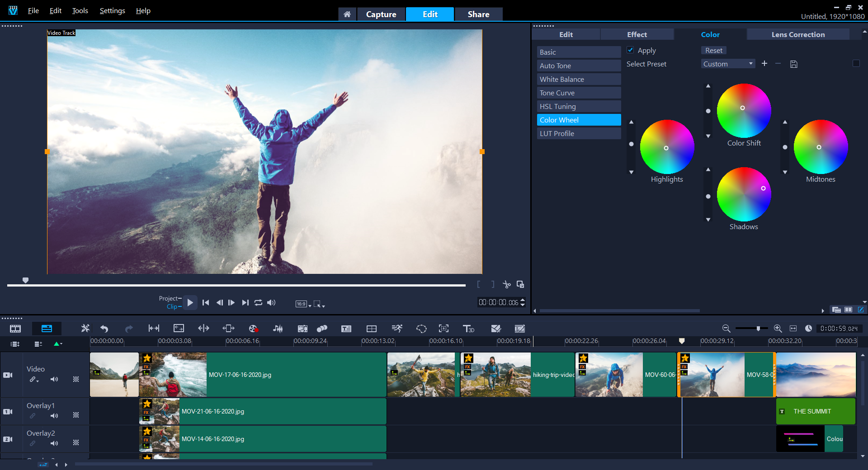Redo the last action

click(x=129, y=329)
